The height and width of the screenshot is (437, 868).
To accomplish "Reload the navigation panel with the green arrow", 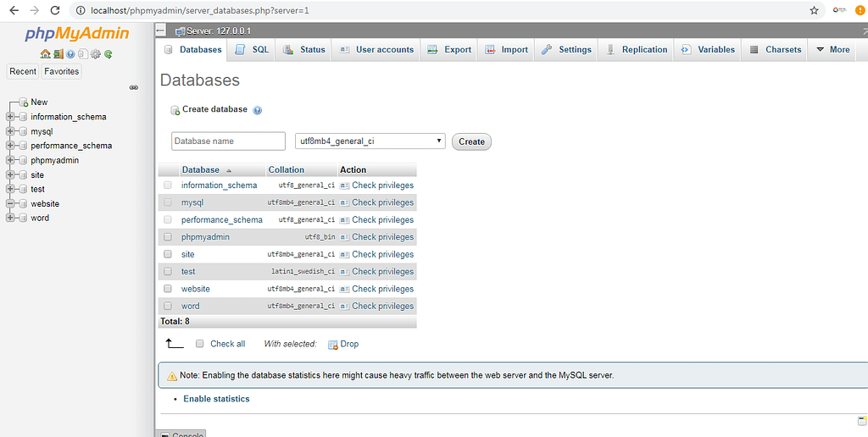I will coord(108,54).
